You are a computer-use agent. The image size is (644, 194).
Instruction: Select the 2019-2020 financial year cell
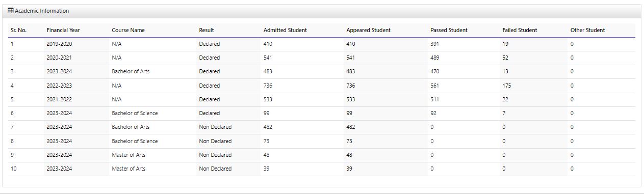(59, 44)
